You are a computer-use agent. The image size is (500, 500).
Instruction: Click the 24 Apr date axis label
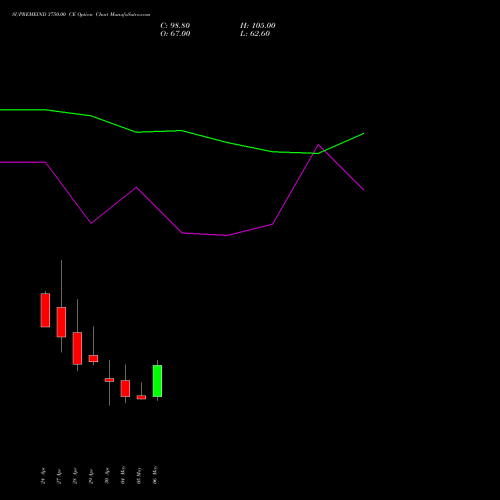[x=43, y=476]
